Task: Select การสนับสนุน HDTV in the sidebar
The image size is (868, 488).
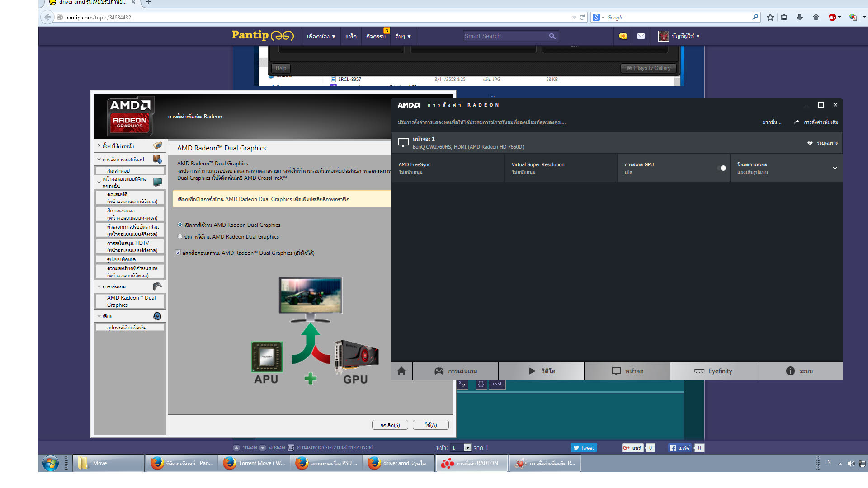Action: point(130,246)
